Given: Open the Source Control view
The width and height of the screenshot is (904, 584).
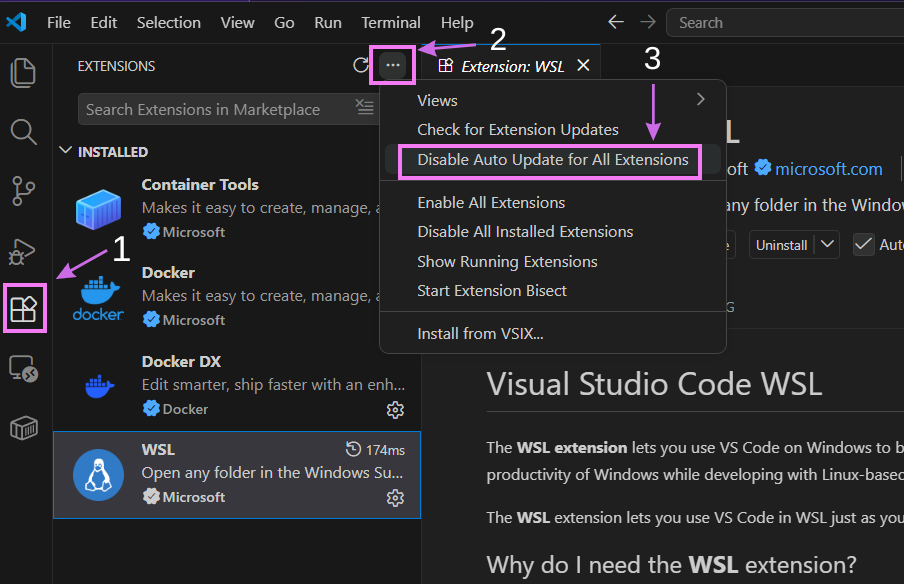Looking at the screenshot, I should pyautogui.click(x=23, y=191).
